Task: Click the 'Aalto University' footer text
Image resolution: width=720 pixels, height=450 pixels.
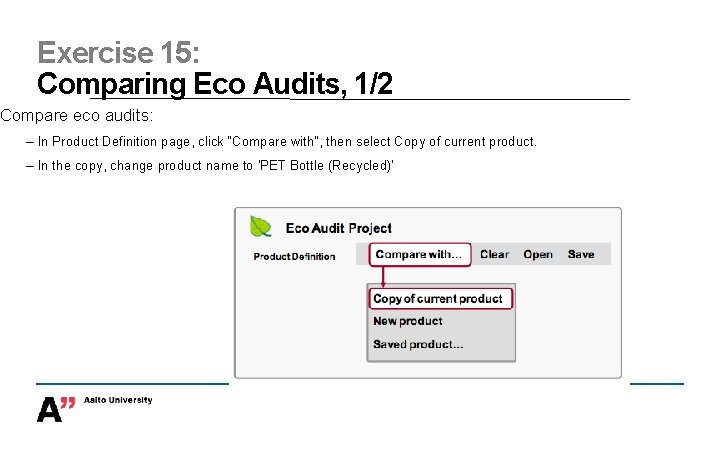Action: coord(118,400)
